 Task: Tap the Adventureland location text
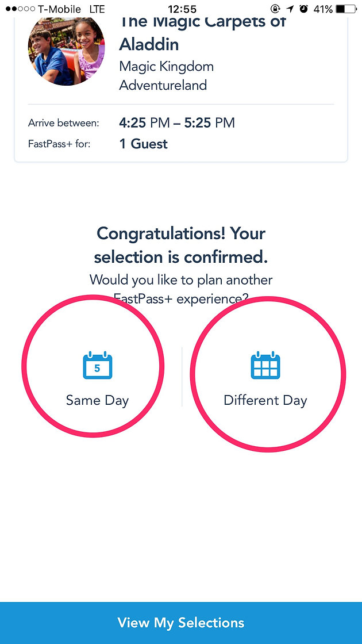[163, 85]
